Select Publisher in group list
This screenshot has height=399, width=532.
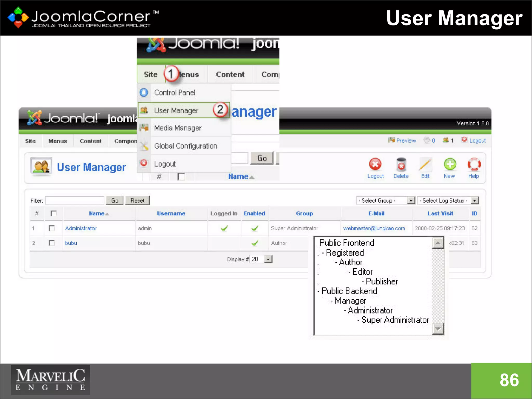382,281
